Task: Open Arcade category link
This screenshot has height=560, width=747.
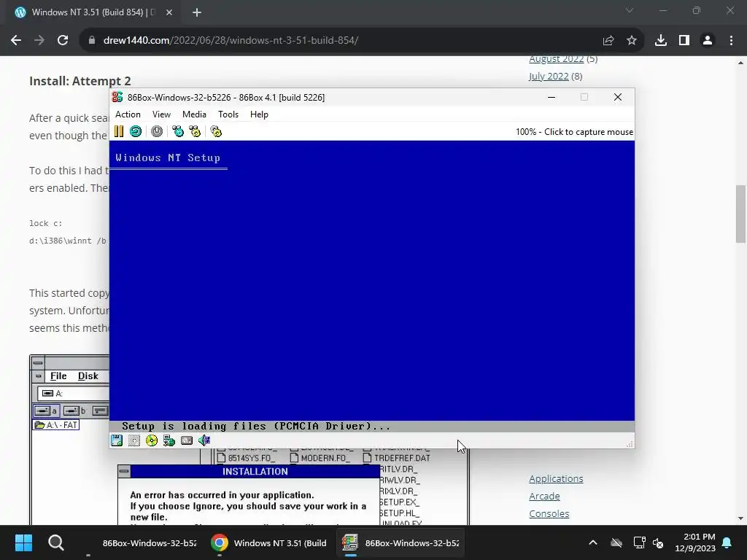Action: point(544,496)
